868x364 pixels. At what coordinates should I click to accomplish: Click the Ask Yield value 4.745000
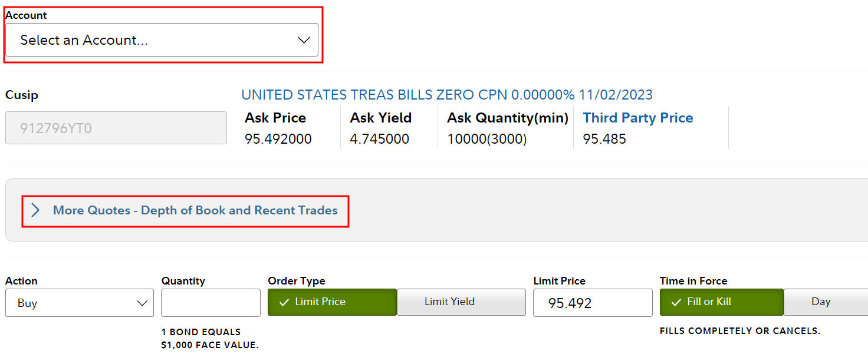380,138
